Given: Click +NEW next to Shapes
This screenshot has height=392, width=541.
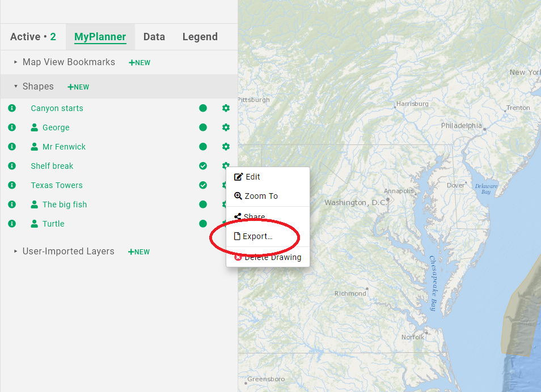Looking at the screenshot, I should [78, 87].
